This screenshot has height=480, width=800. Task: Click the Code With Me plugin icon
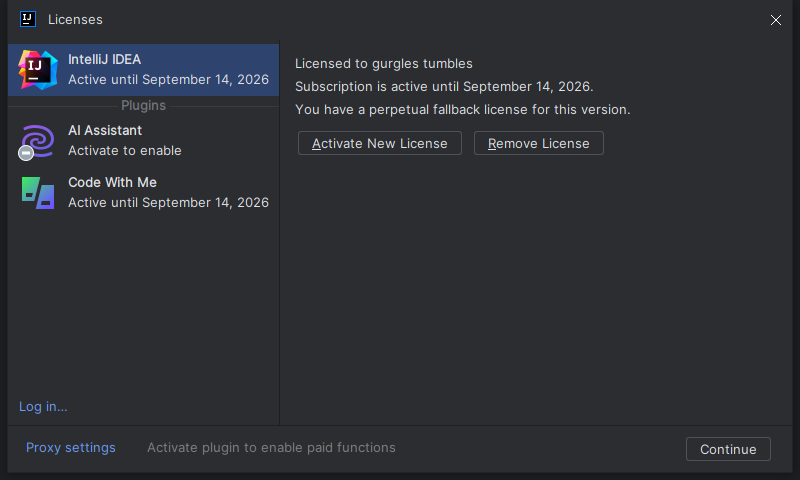click(38, 193)
